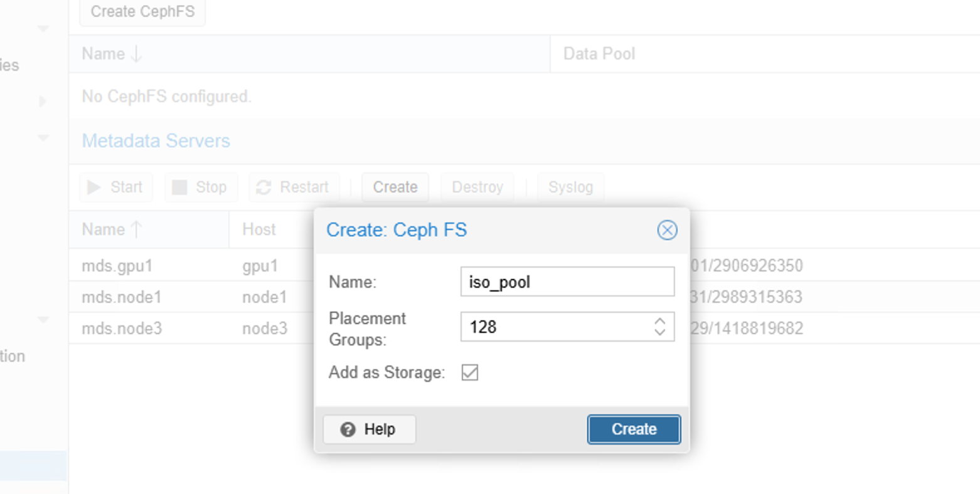The height and width of the screenshot is (494, 980).
Task: Click the Restart refresh icon
Action: click(264, 187)
